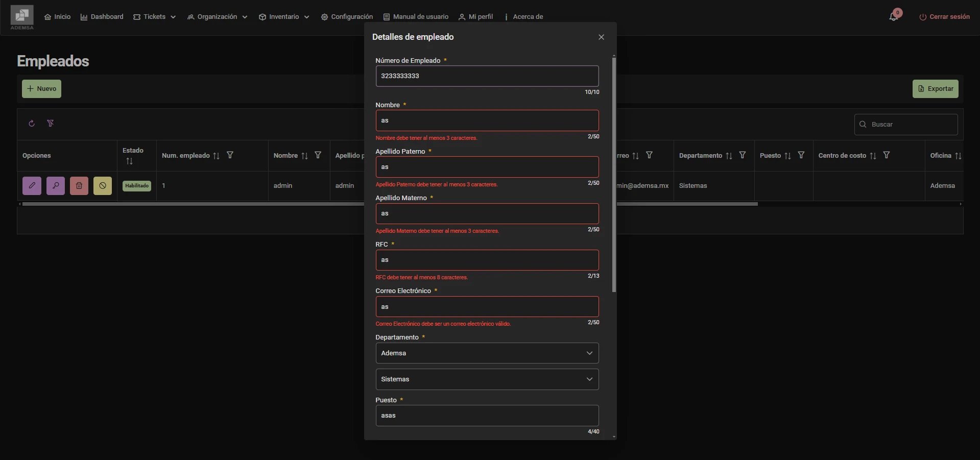Go to Mi perfil
This screenshot has width=980, height=460.
475,17
